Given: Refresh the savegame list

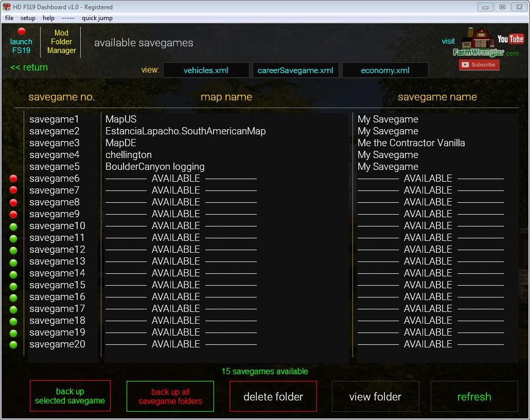Looking at the screenshot, I should coord(474,397).
